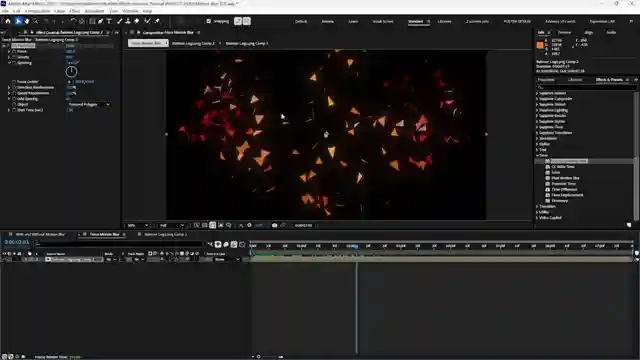Select Pixel Motion Blur in the effects list
640x360 pixels.
click(x=565, y=178)
